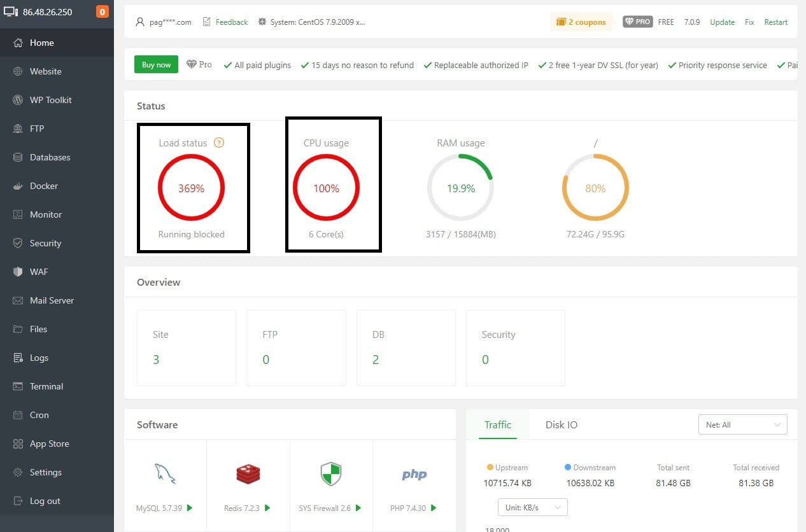Go to Terminal in the sidebar
The image size is (806, 532).
(46, 386)
